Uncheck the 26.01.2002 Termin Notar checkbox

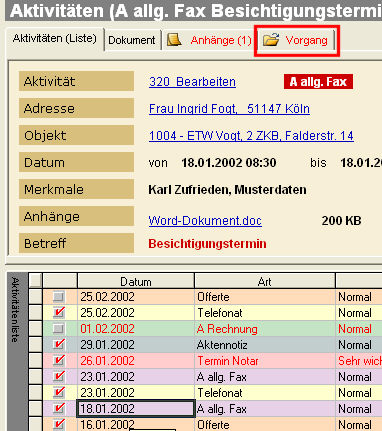[x=59, y=360]
